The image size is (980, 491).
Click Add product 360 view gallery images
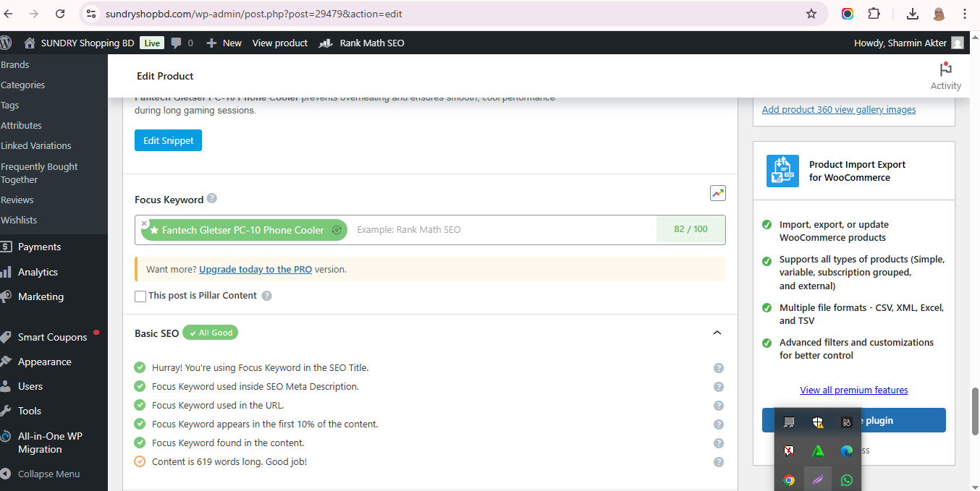[x=839, y=109]
